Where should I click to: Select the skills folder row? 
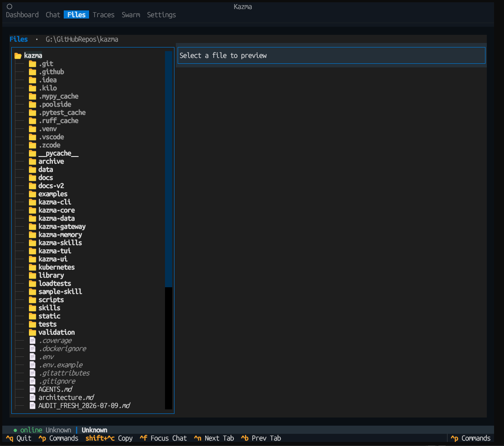pos(44,308)
